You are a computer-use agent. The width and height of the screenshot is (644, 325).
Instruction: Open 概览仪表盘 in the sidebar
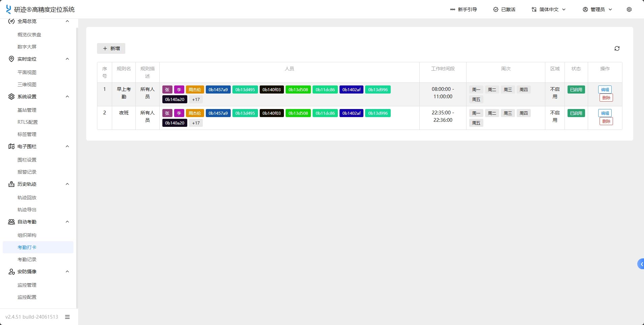29,35
